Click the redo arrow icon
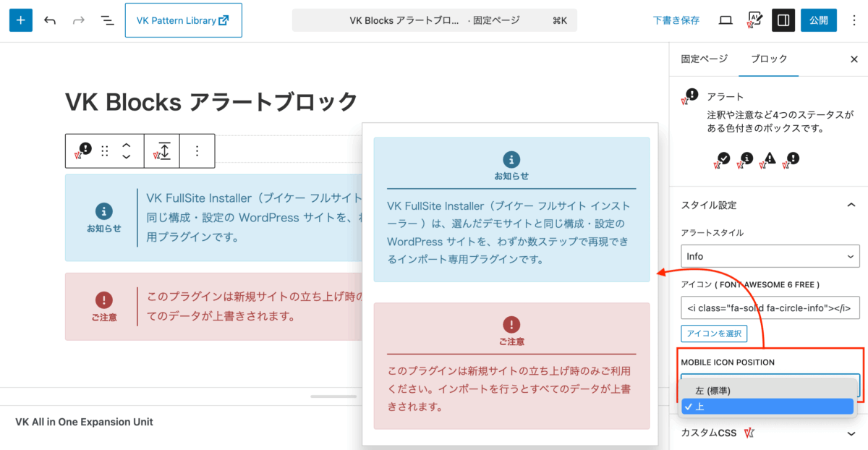The width and height of the screenshot is (868, 450). pyautogui.click(x=78, y=20)
